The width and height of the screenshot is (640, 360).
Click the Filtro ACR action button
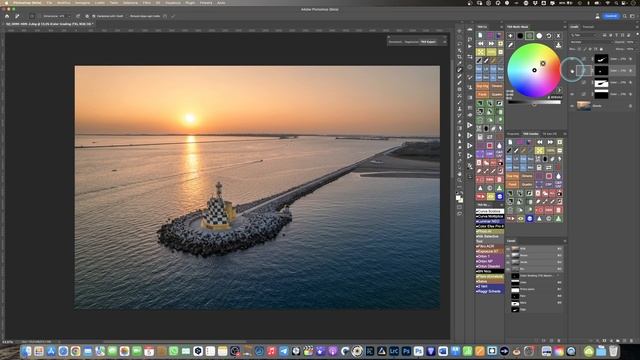tap(490, 246)
